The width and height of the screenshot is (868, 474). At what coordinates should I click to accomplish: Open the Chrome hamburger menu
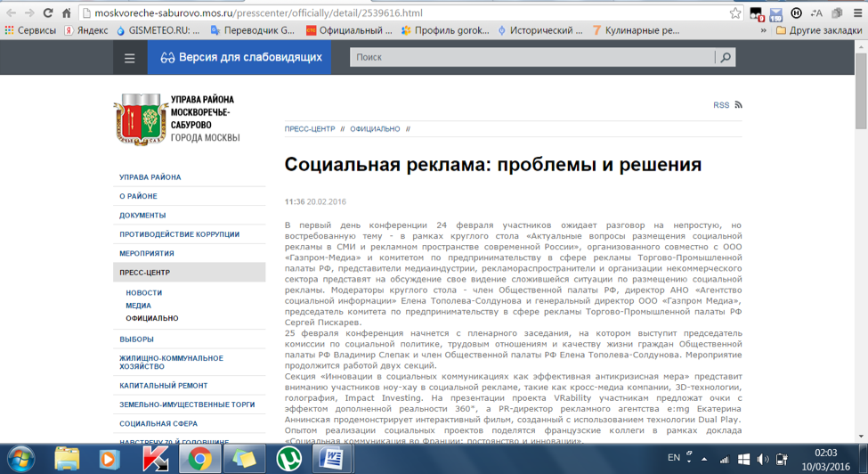857,12
